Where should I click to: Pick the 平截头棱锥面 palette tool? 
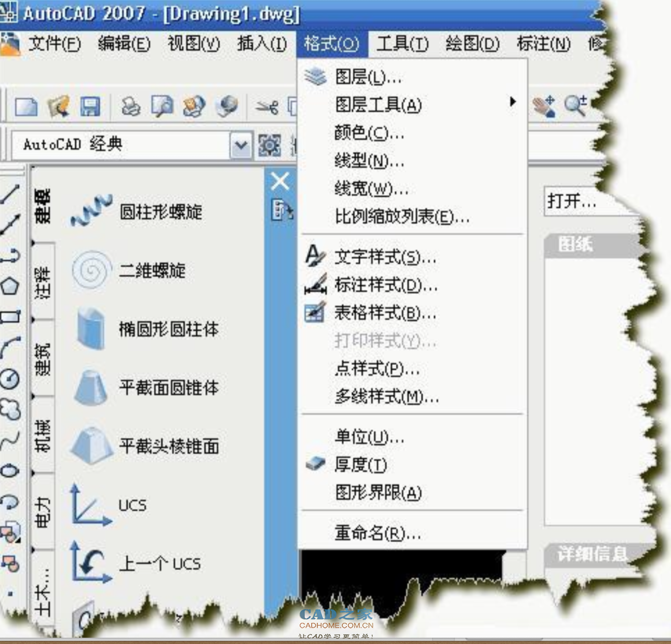(145, 447)
